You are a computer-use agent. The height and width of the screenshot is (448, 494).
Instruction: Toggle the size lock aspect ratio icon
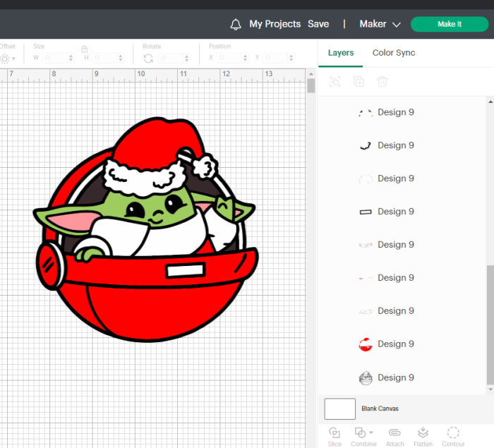point(85,49)
